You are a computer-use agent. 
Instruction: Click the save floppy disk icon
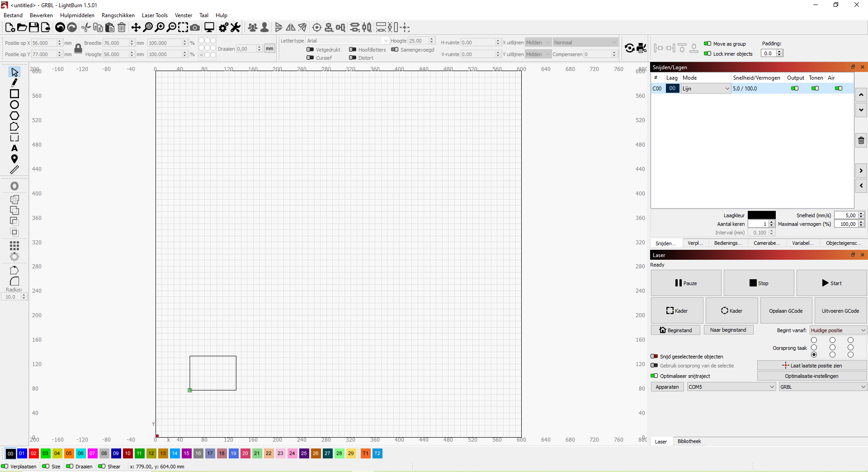click(34, 28)
